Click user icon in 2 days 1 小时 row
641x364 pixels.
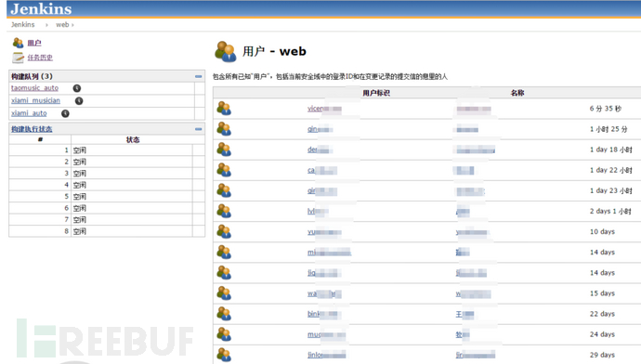click(224, 211)
